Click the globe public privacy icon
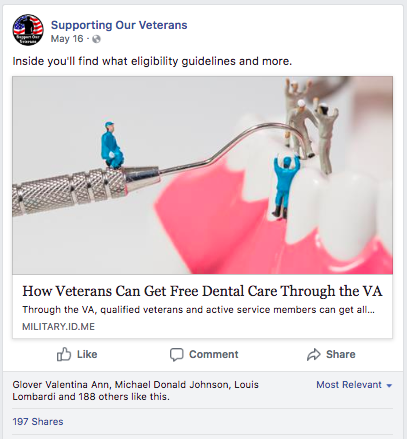Viewport: 407px width, 439px height. click(x=96, y=39)
